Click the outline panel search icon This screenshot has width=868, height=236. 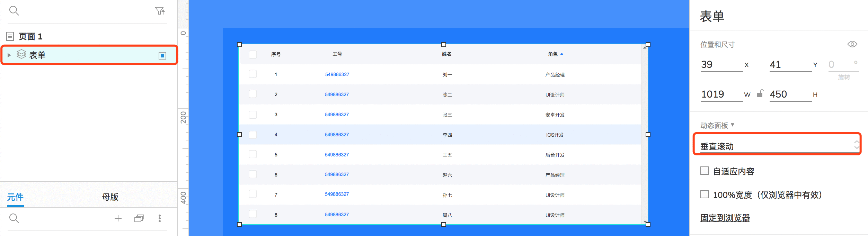click(x=14, y=11)
